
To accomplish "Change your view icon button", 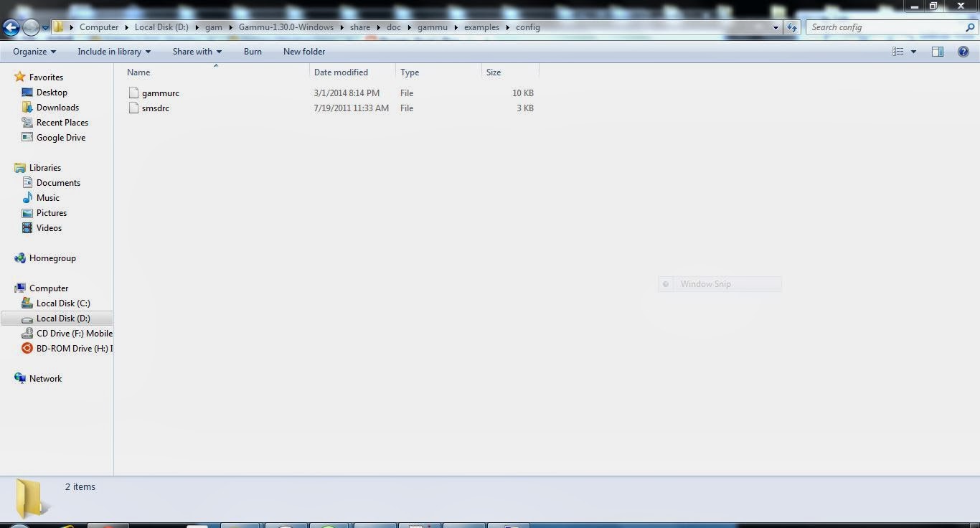I will 897,52.
